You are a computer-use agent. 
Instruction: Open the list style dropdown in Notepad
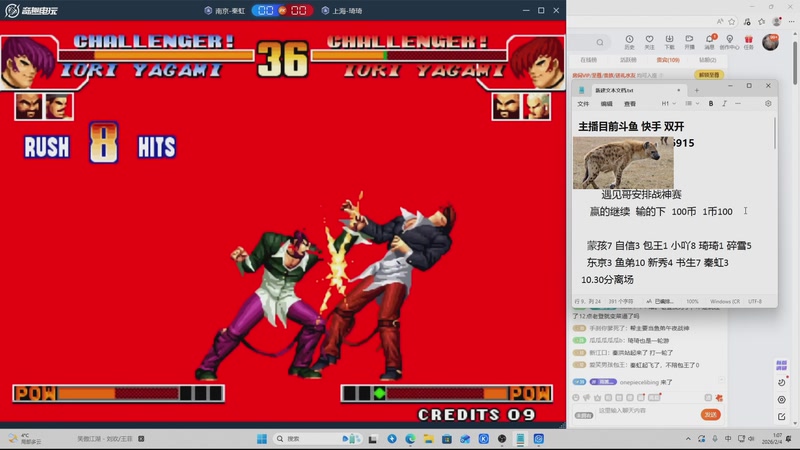(x=692, y=104)
